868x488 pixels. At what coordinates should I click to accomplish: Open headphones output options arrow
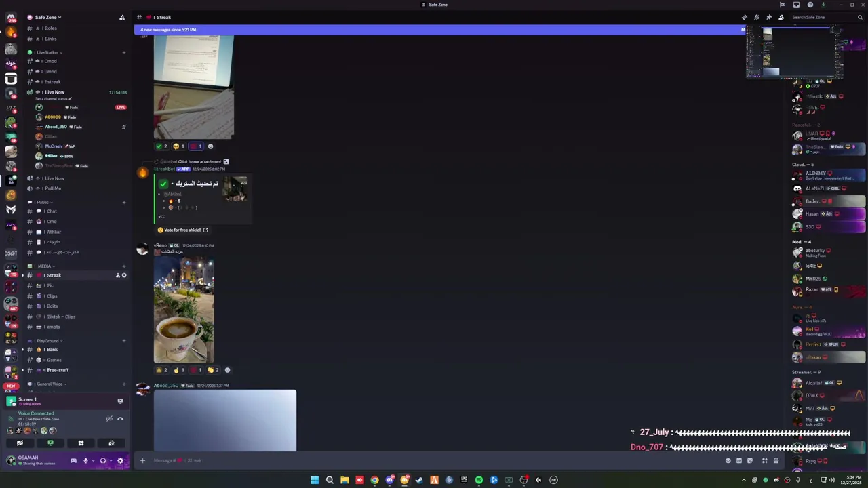[111, 461]
